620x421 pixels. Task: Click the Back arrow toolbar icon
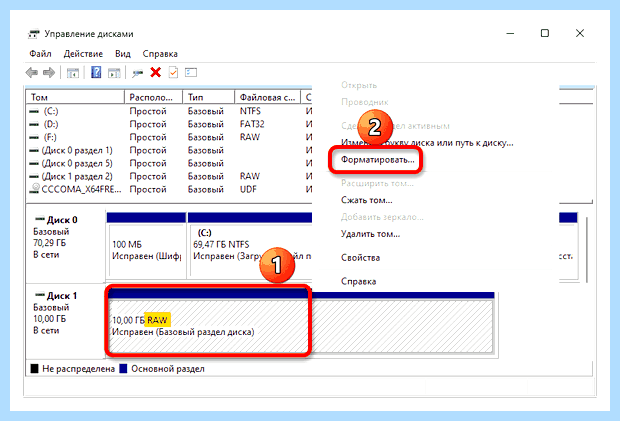pos(32,73)
